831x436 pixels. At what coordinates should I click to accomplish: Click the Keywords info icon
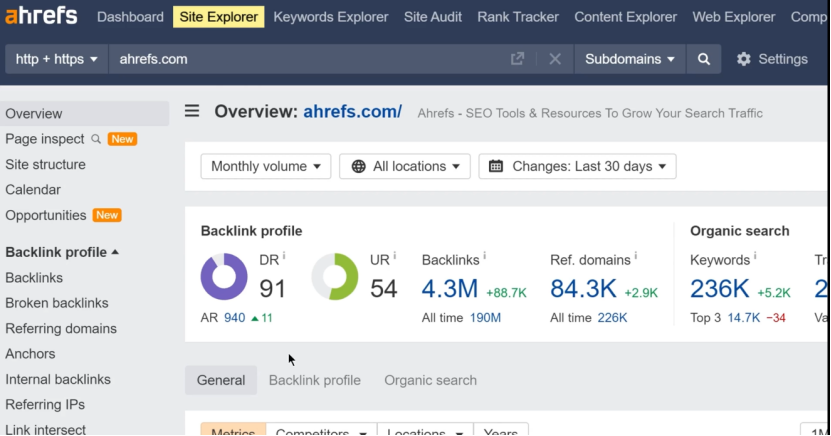pyautogui.click(x=755, y=256)
